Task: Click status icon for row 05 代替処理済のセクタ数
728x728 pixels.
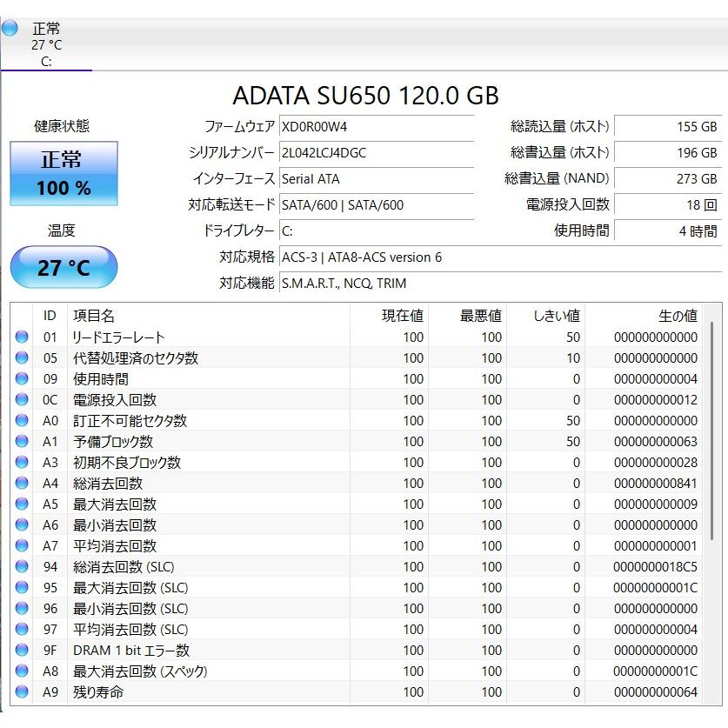Action: coord(22,357)
